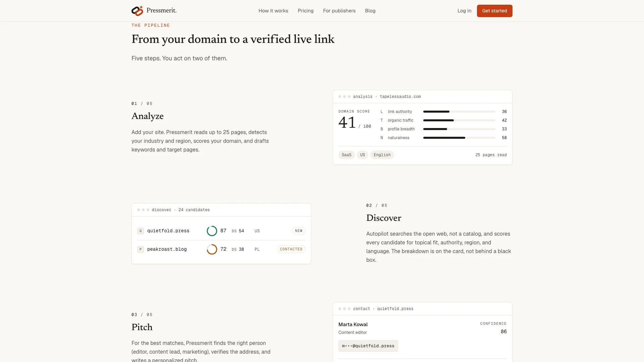This screenshot has height=362, width=644.
Task: Click the Get started button
Action: [494, 11]
